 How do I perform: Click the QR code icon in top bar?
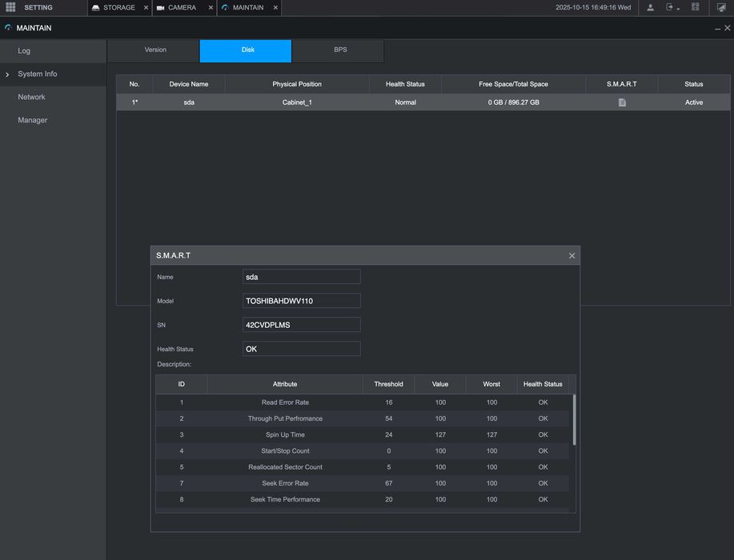695,7
